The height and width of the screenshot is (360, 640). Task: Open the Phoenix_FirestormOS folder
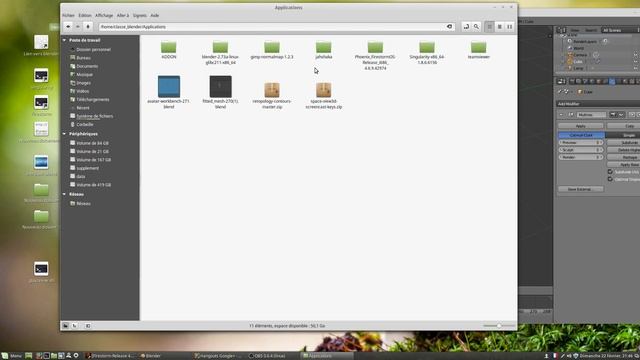pyautogui.click(x=375, y=56)
